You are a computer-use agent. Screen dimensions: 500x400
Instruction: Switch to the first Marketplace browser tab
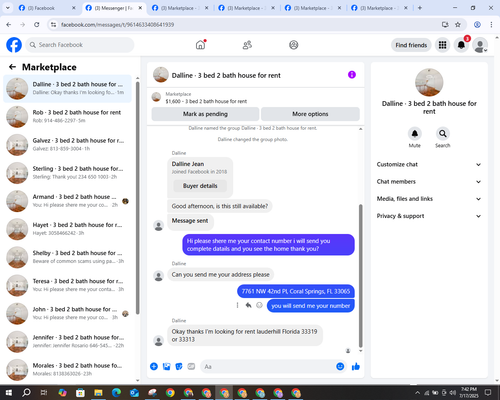180,8
